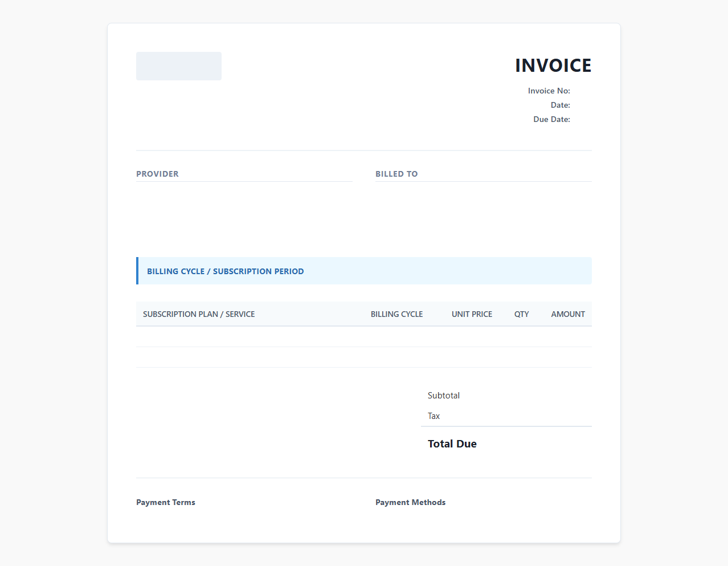The image size is (728, 566).
Task: Select the 'Date:' label
Action: pos(561,105)
